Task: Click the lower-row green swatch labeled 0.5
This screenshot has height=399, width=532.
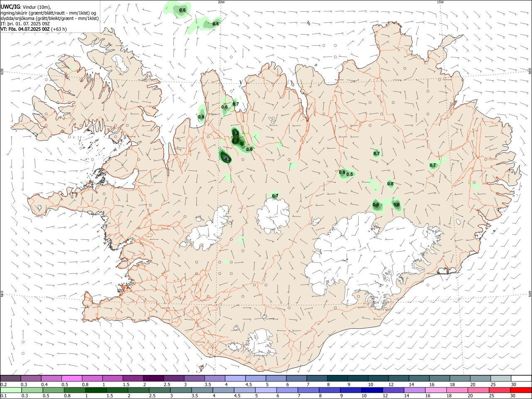Action: (x=53, y=390)
